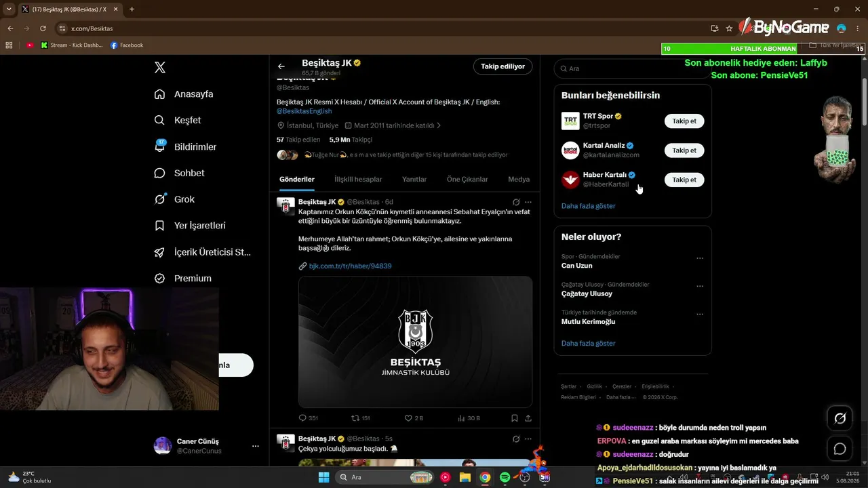Open the floating Grok button
This screenshot has height=488, width=868.
(840, 418)
